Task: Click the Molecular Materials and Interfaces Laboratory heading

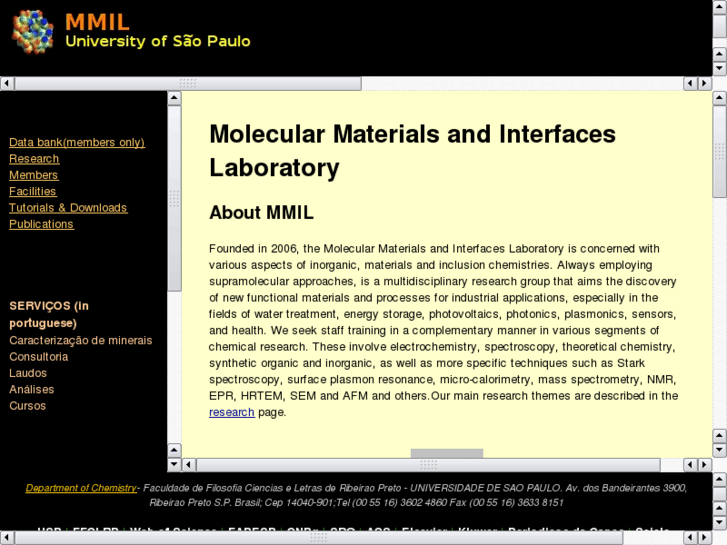Action: tap(412, 151)
